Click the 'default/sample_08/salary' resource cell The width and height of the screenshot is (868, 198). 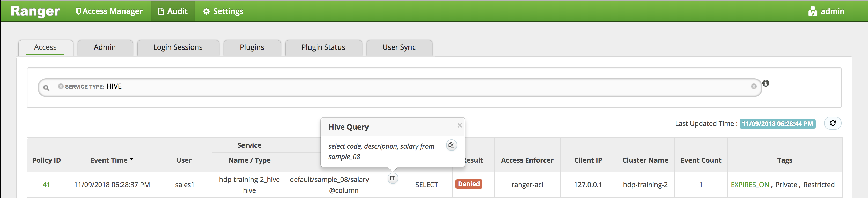point(329,179)
